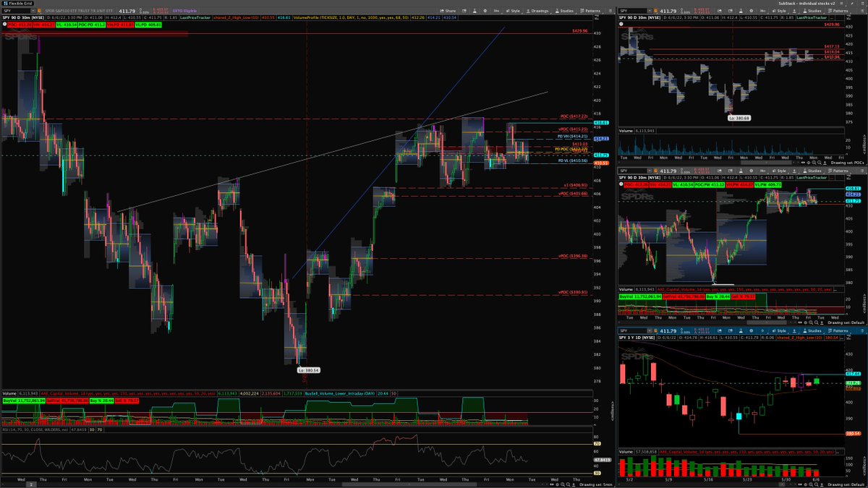Open the Patterns menu in main chart
This screenshot has width=868, height=488.
pos(590,11)
